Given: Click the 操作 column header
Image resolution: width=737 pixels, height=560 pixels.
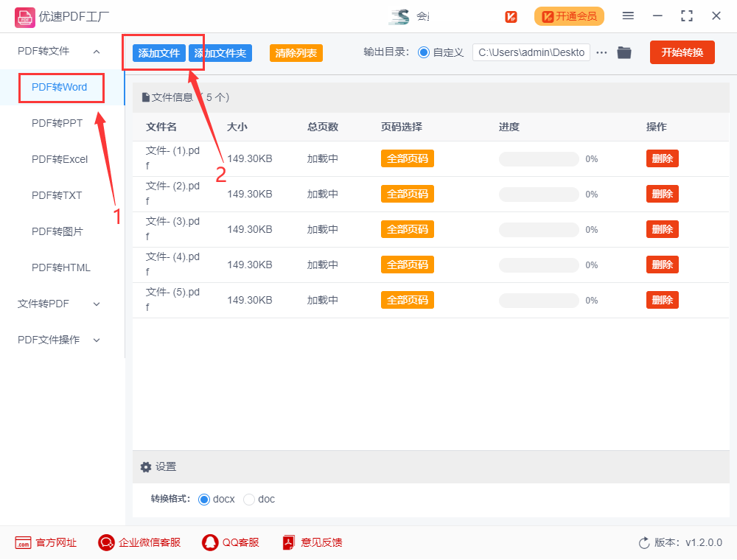Looking at the screenshot, I should [x=656, y=127].
